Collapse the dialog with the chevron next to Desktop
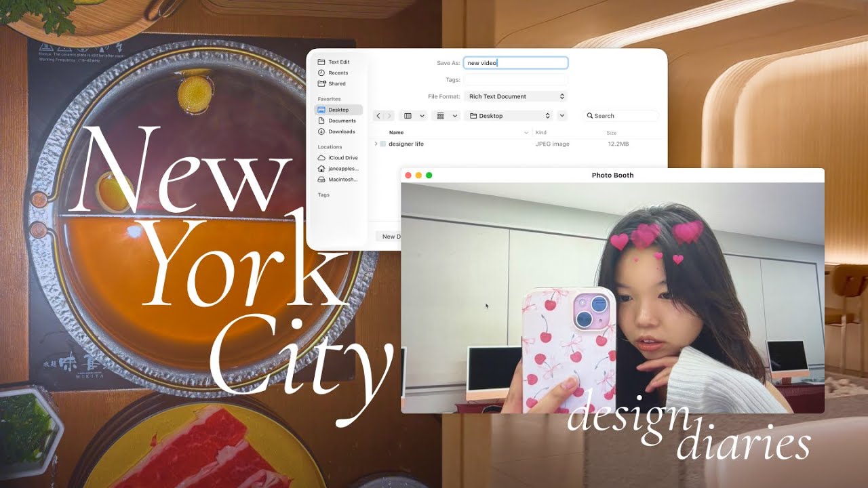868x488 pixels. tap(562, 116)
